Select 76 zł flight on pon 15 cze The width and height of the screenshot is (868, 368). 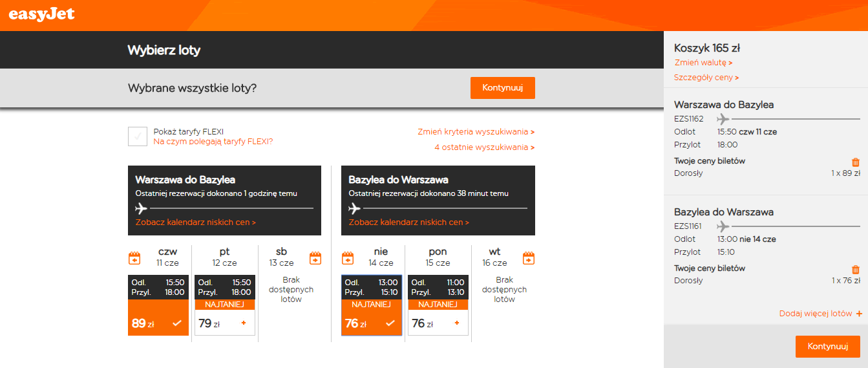coord(438,305)
